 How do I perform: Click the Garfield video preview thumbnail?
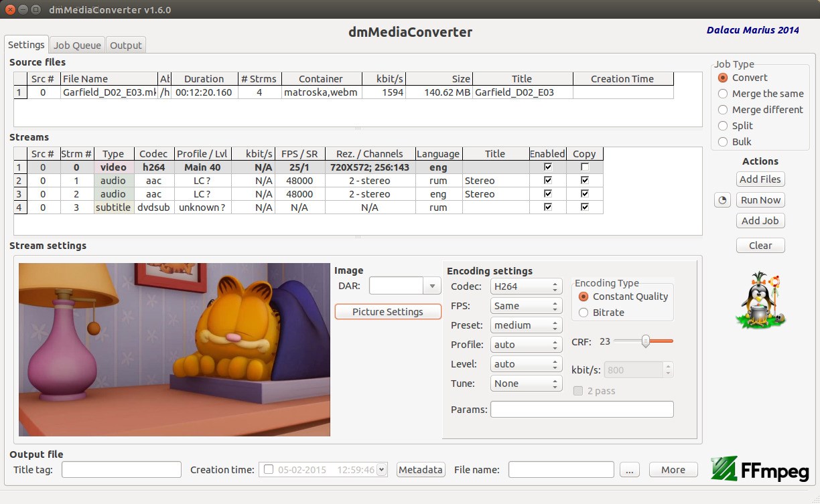pyautogui.click(x=174, y=349)
